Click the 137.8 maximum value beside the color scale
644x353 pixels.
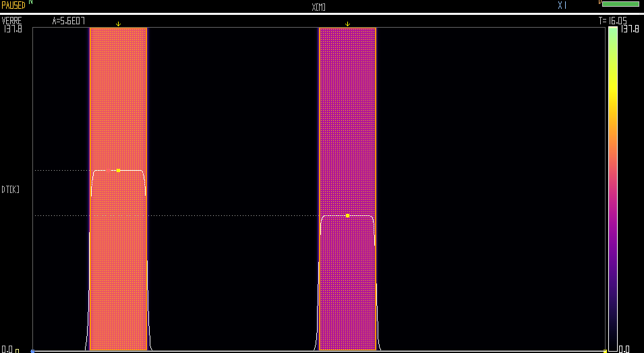pyautogui.click(x=629, y=29)
